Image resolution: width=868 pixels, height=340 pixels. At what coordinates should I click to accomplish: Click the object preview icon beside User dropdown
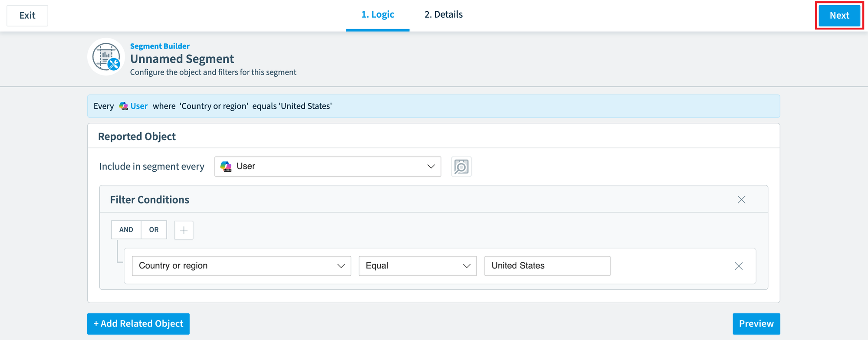click(x=461, y=167)
